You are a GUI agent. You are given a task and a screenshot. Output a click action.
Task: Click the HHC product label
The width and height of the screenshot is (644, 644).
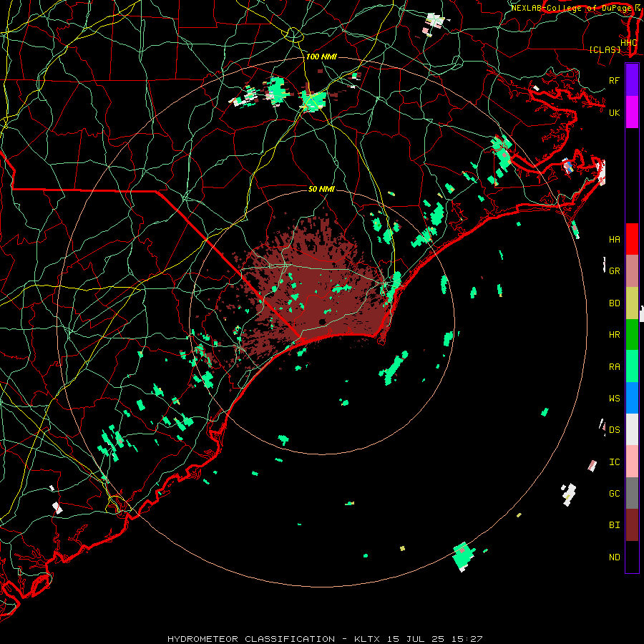click(629, 43)
